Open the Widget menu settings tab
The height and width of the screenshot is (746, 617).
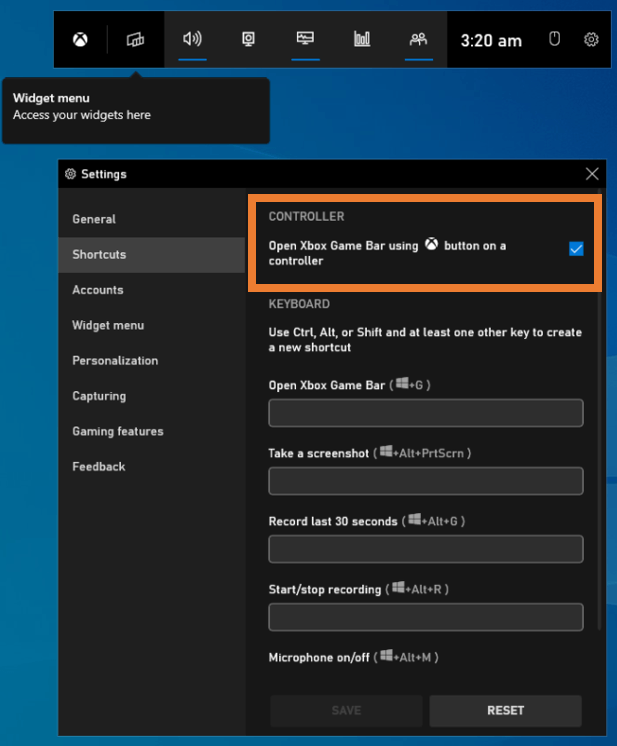coord(151,325)
